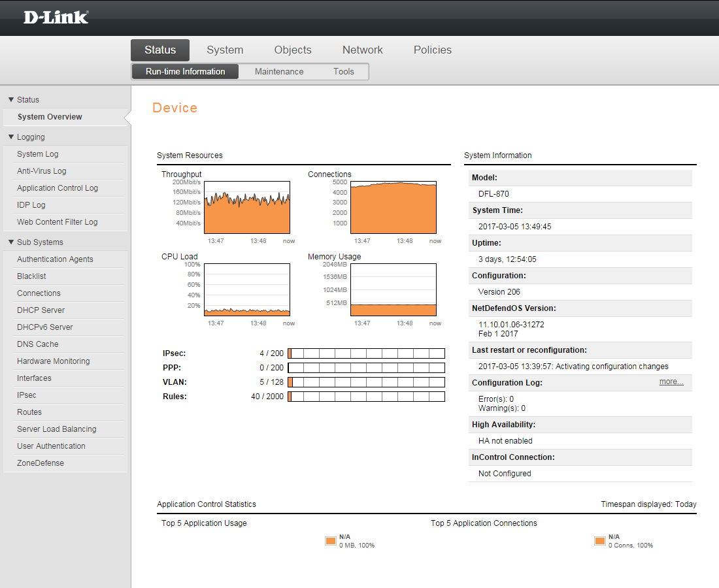Click the orange Application Usage legend swatch
The width and height of the screenshot is (719, 588).
pyautogui.click(x=331, y=541)
